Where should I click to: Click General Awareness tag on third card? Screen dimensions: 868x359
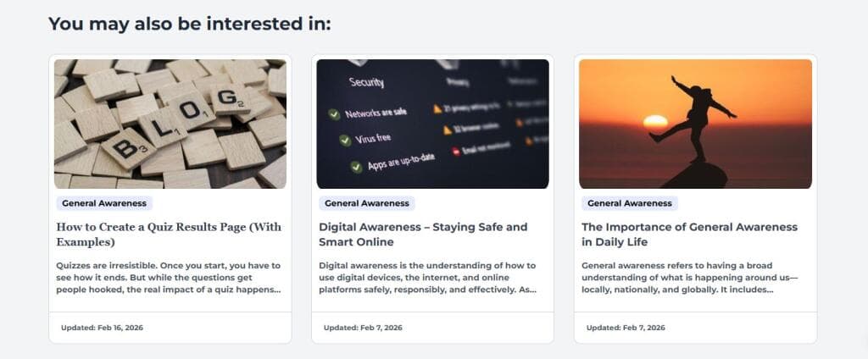pos(630,203)
